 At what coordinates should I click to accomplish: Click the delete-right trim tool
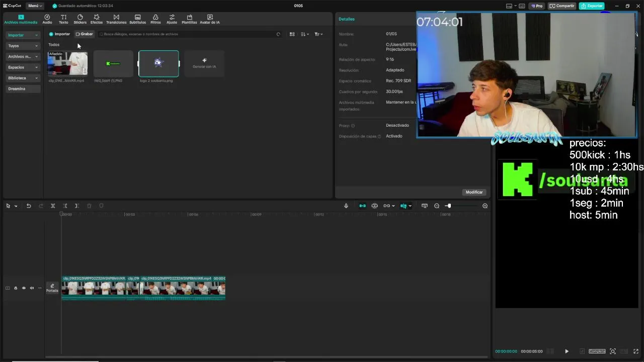[x=76, y=206]
